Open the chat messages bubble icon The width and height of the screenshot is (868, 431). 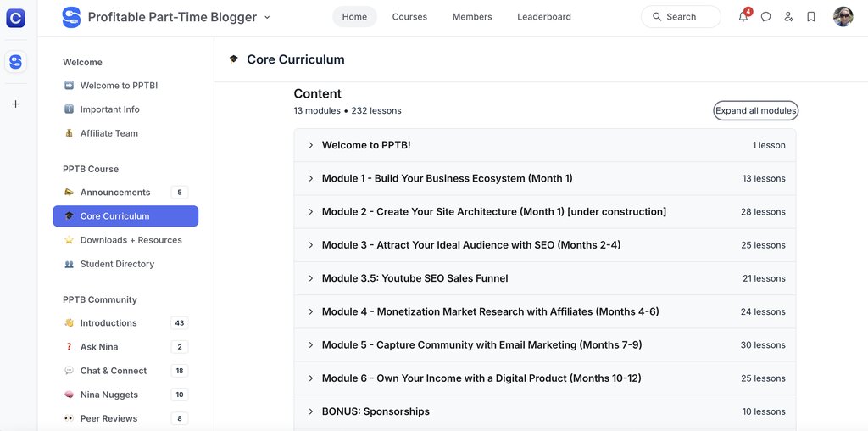tap(765, 17)
